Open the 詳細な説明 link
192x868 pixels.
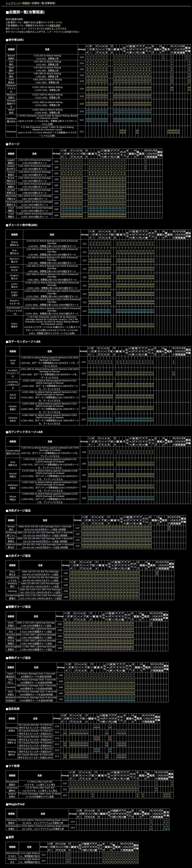[x=55, y=25]
